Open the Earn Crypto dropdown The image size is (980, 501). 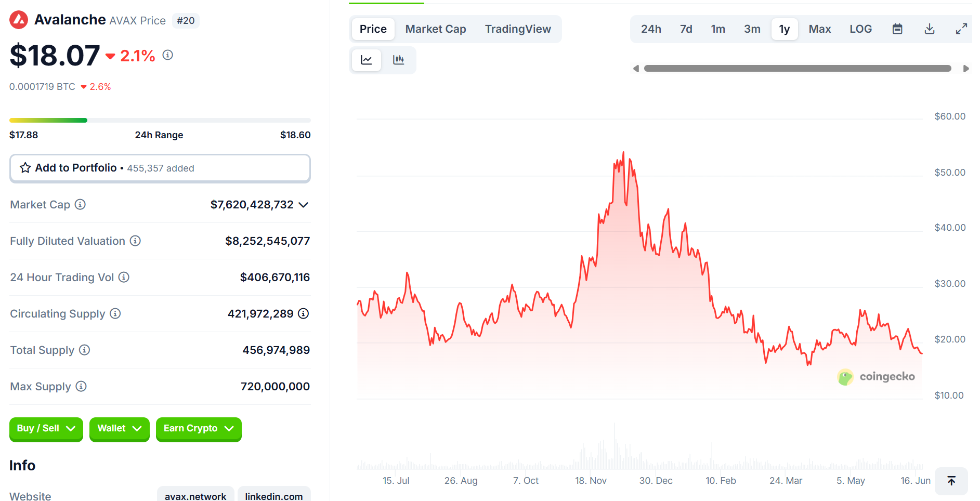pos(199,429)
